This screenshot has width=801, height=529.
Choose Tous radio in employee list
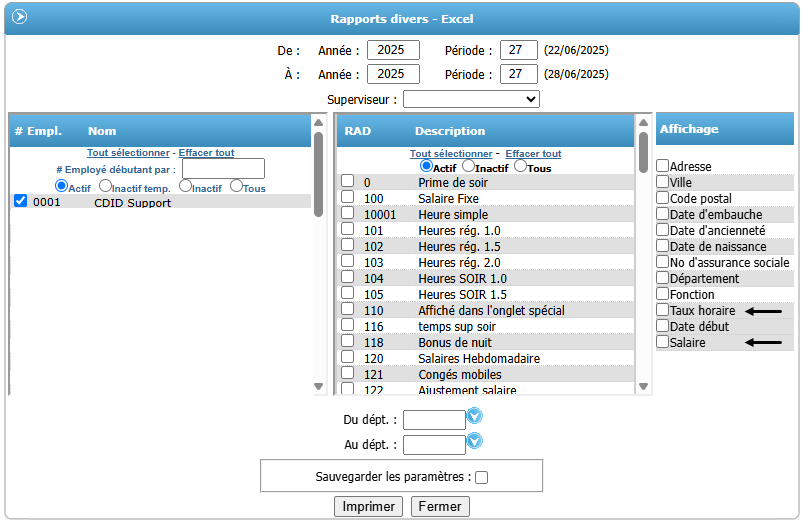coord(236,186)
